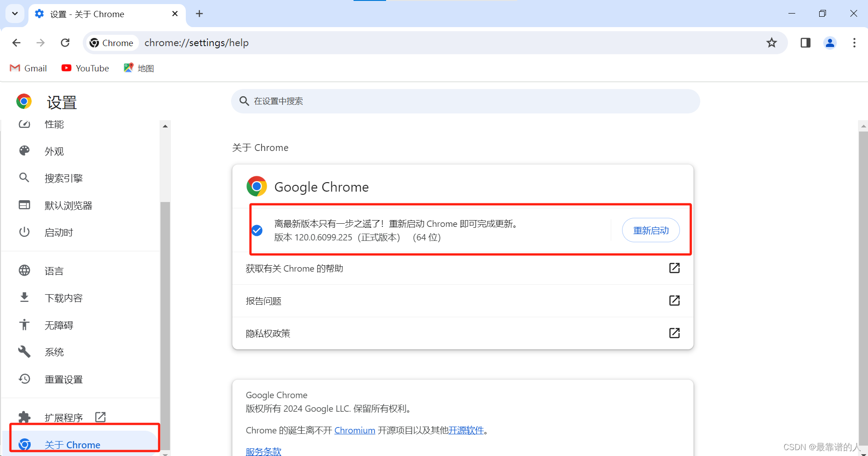Reload the current page
This screenshot has width=868, height=456.
click(x=65, y=43)
